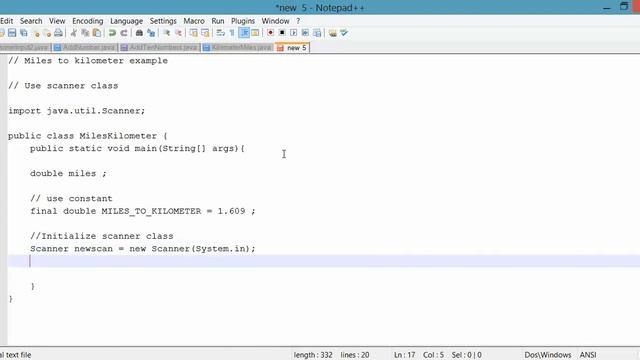Click 'Col : 5' in status bar
This screenshot has width=640, height=360.
(433, 355)
